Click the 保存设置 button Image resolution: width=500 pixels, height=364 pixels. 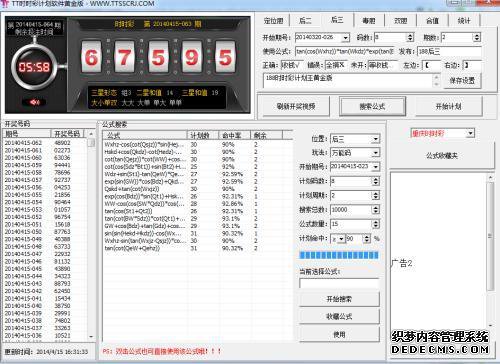462,80
